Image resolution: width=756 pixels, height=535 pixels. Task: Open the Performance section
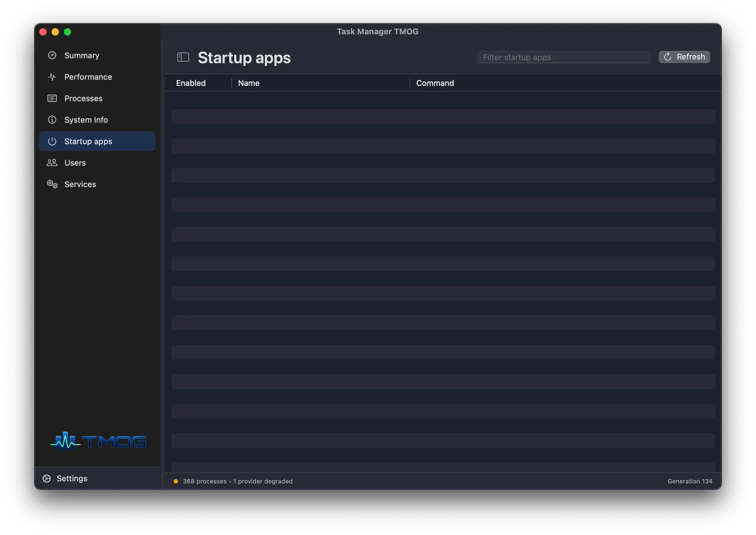97,77
